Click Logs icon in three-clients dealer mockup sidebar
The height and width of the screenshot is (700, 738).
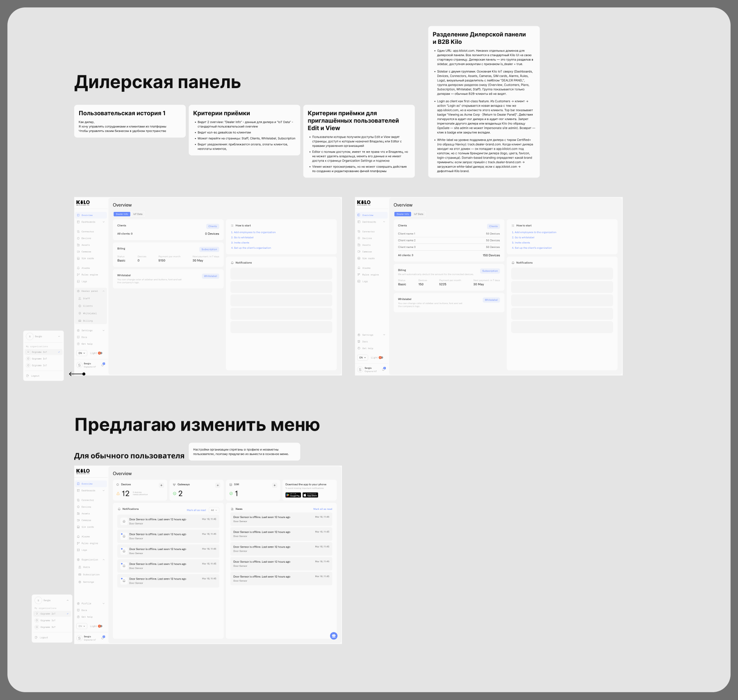tap(359, 282)
